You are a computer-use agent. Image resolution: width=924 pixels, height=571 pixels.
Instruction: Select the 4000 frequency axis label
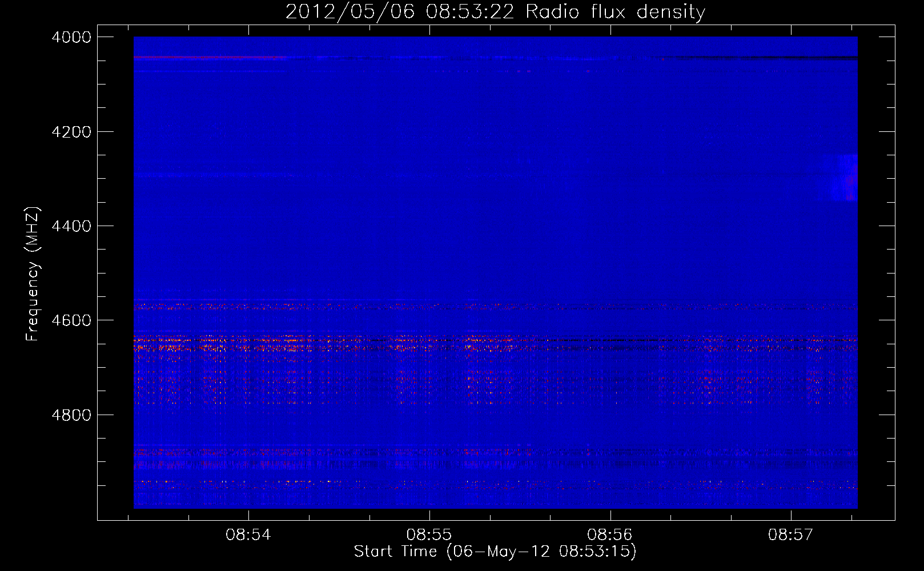pyautogui.click(x=71, y=37)
